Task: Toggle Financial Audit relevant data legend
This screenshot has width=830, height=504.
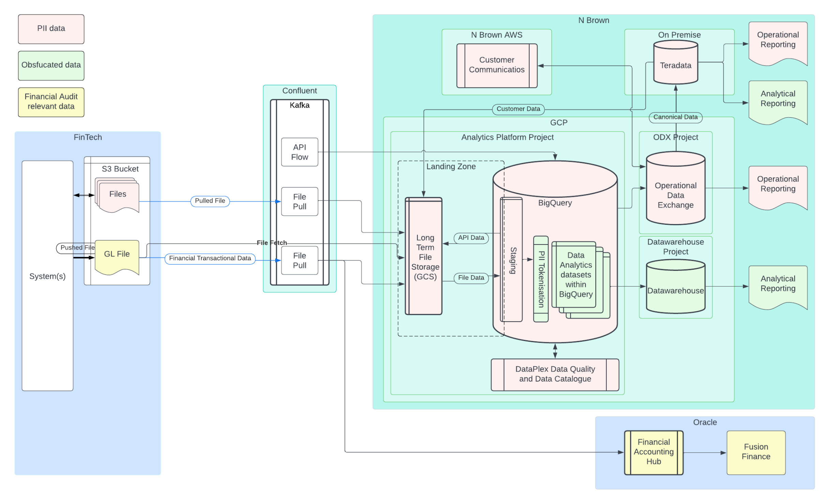Action: tap(50, 102)
